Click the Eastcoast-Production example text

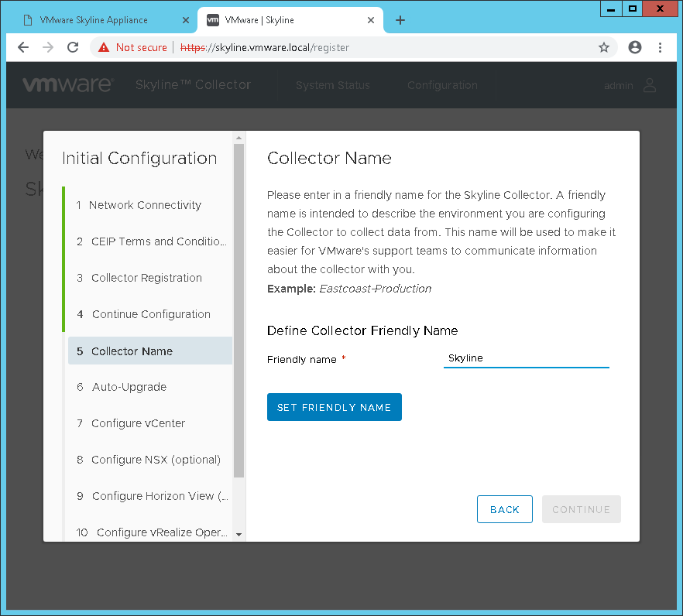click(x=376, y=289)
